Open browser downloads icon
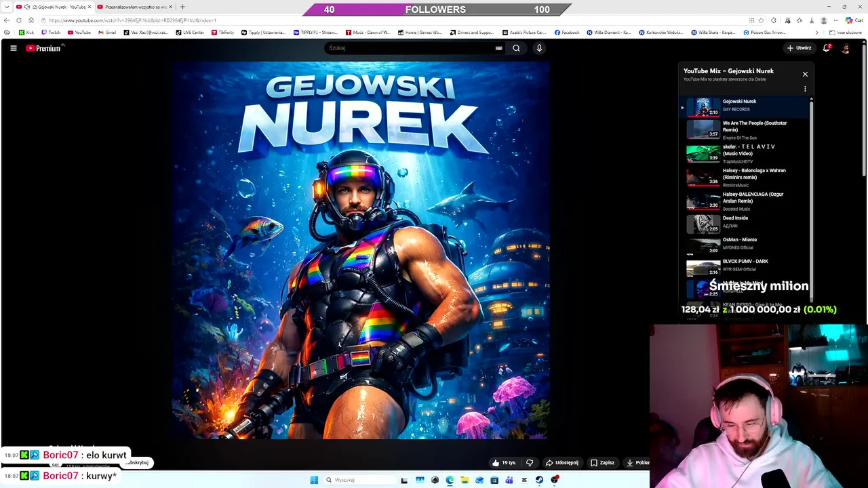The height and width of the screenshot is (488, 868). point(811,20)
